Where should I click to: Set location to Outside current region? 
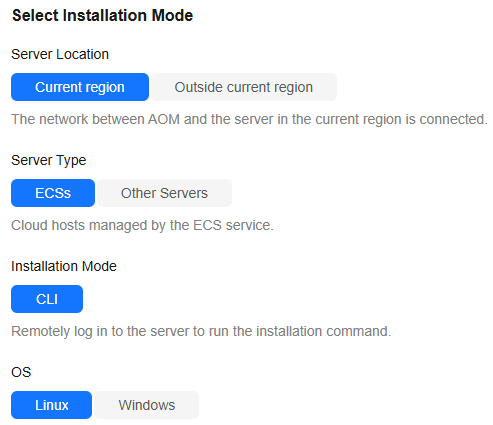244,87
